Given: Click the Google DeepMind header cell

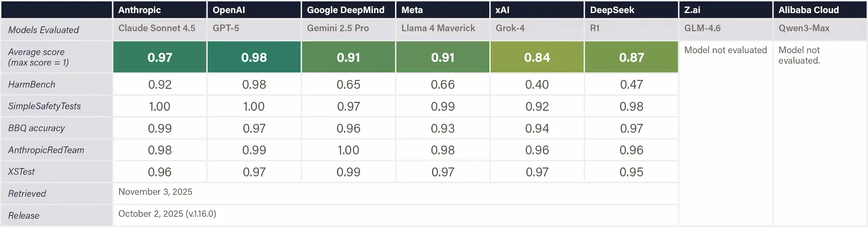Looking at the screenshot, I should click(345, 10).
